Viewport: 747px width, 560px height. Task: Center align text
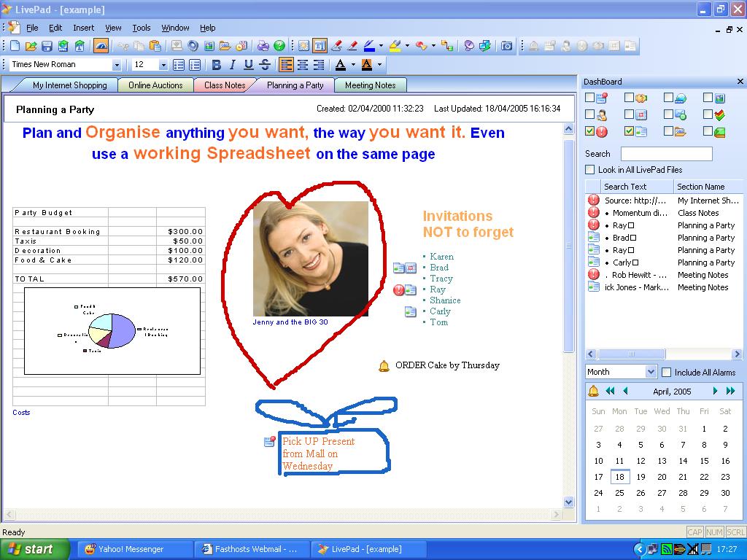303,65
